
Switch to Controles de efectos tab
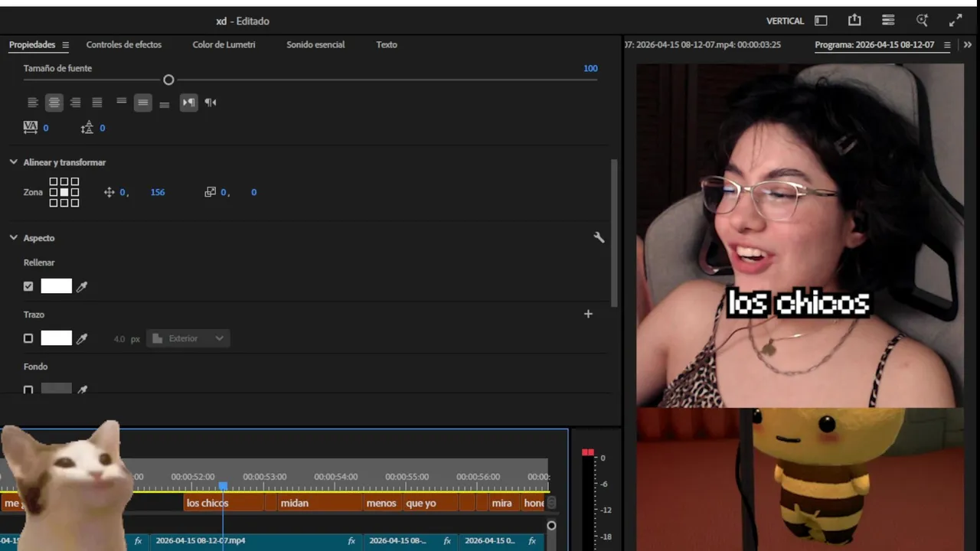tap(124, 45)
